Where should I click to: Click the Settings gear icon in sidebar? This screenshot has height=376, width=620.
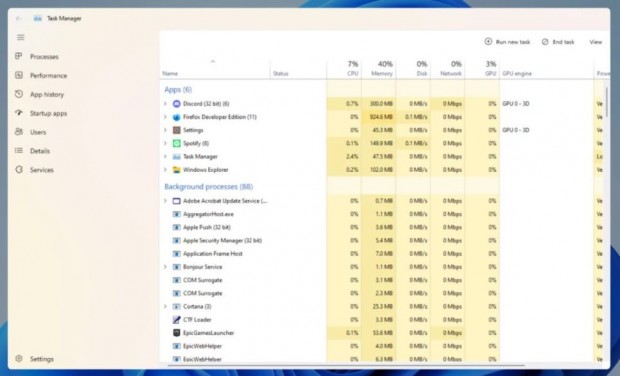(19, 359)
